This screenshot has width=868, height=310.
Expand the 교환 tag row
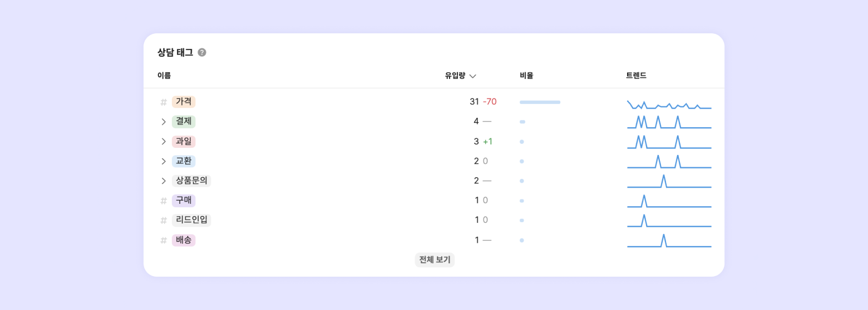click(x=164, y=161)
